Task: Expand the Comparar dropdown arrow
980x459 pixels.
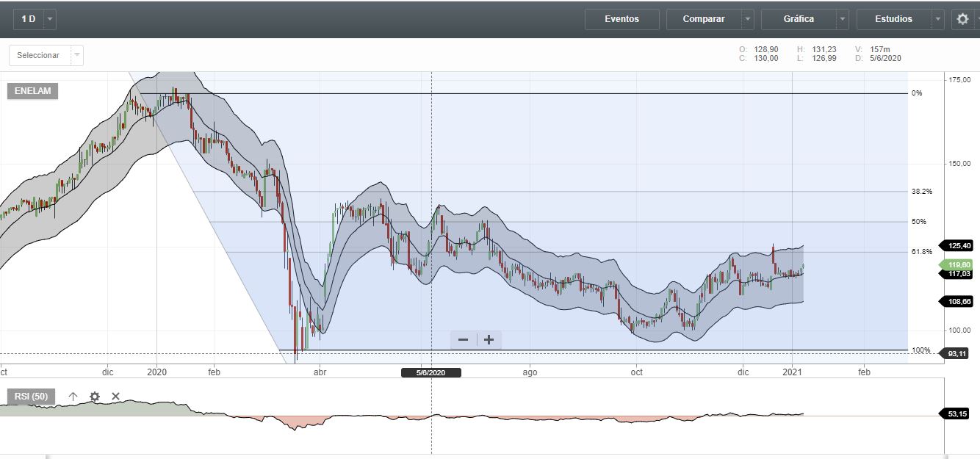Action: point(748,19)
